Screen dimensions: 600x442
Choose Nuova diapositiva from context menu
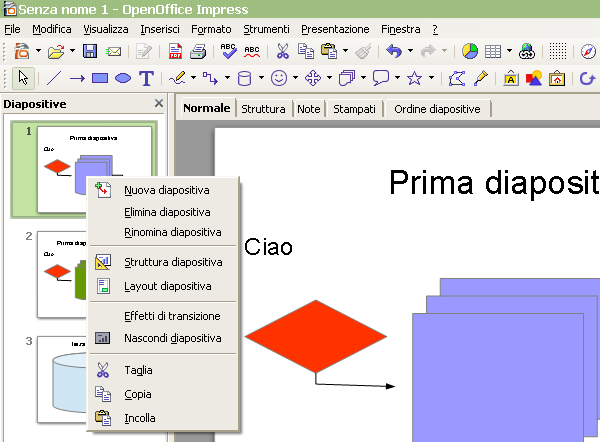point(166,190)
